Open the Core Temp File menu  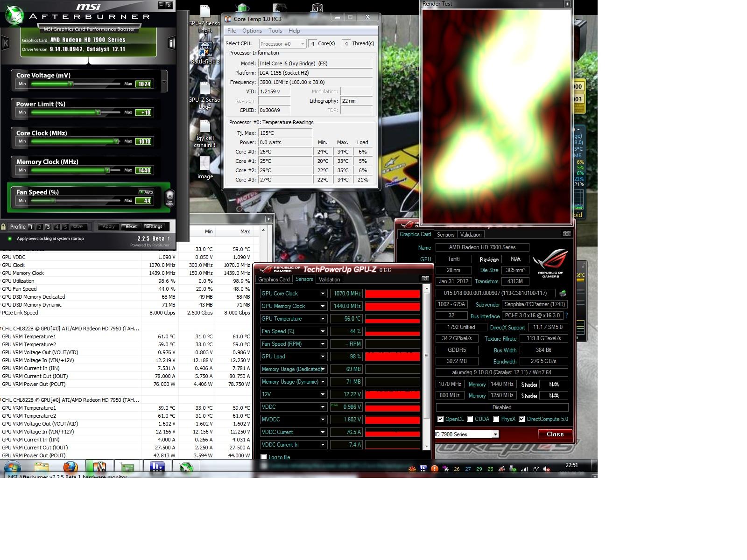coord(232,31)
